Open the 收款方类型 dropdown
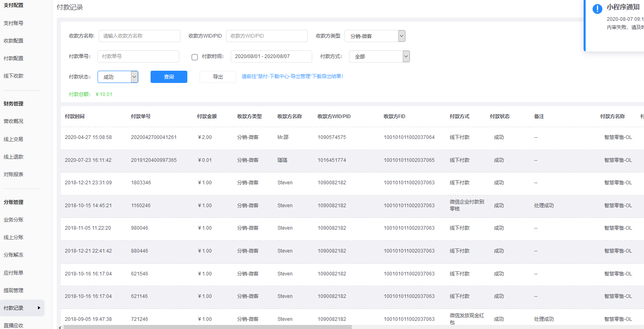This screenshot has width=644, height=329. [375, 36]
